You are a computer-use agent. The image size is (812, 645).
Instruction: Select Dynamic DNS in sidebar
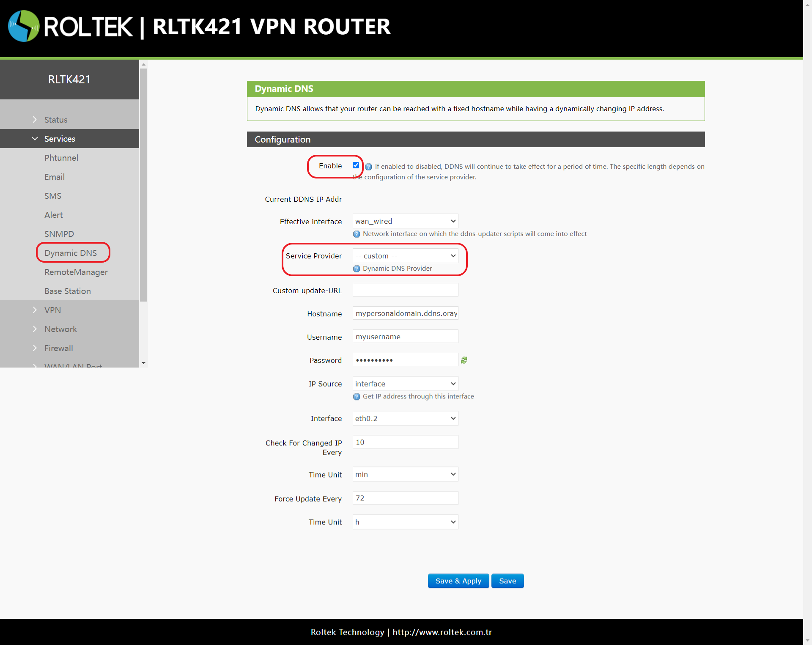pyautogui.click(x=71, y=253)
